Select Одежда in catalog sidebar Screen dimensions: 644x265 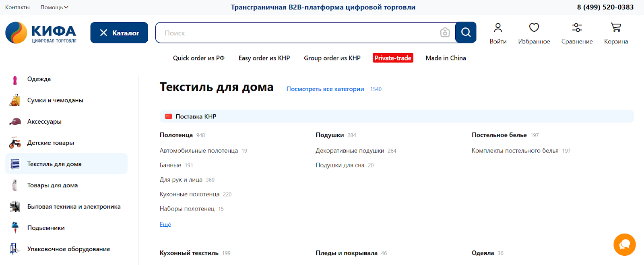(x=39, y=79)
